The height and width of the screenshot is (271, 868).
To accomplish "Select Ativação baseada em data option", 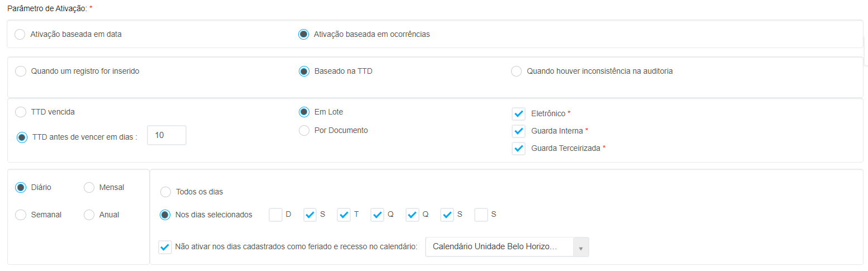I will pos(20,34).
